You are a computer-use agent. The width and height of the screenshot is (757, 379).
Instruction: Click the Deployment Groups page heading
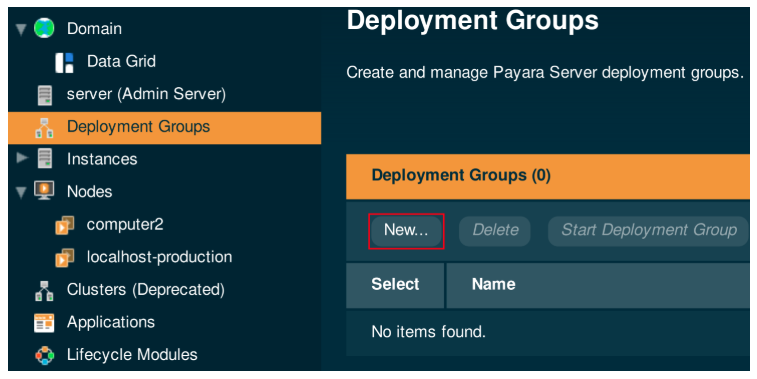472,21
